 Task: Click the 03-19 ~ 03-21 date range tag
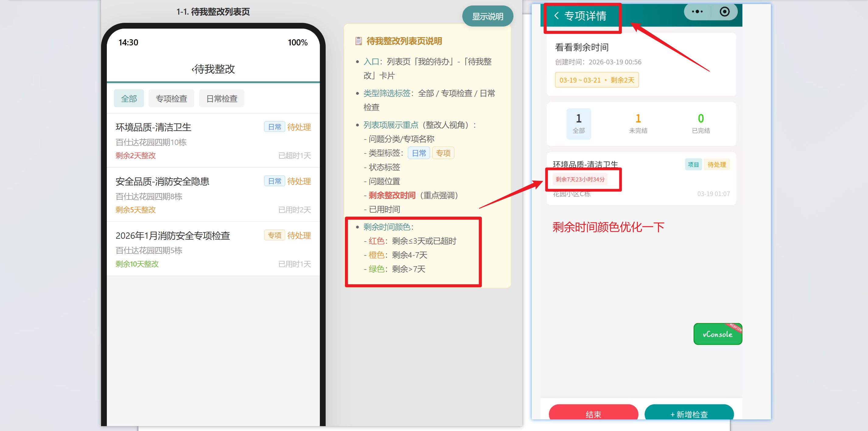point(597,80)
